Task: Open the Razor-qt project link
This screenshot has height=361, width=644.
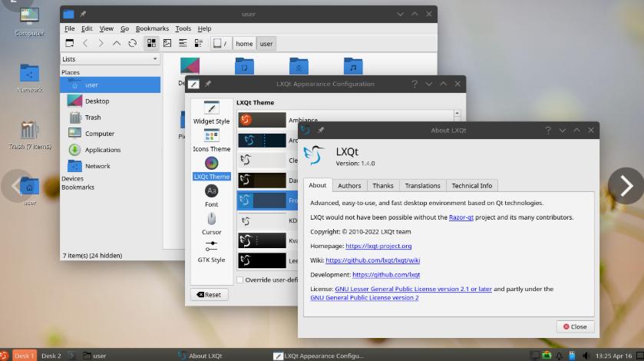Action: coord(461,217)
